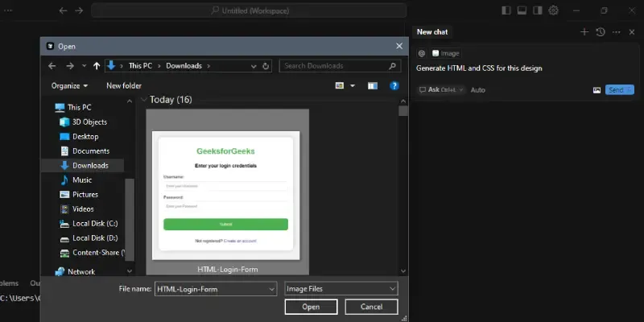Click the Untitled (Workspace) search bar
The width and height of the screenshot is (644, 322).
point(249,10)
